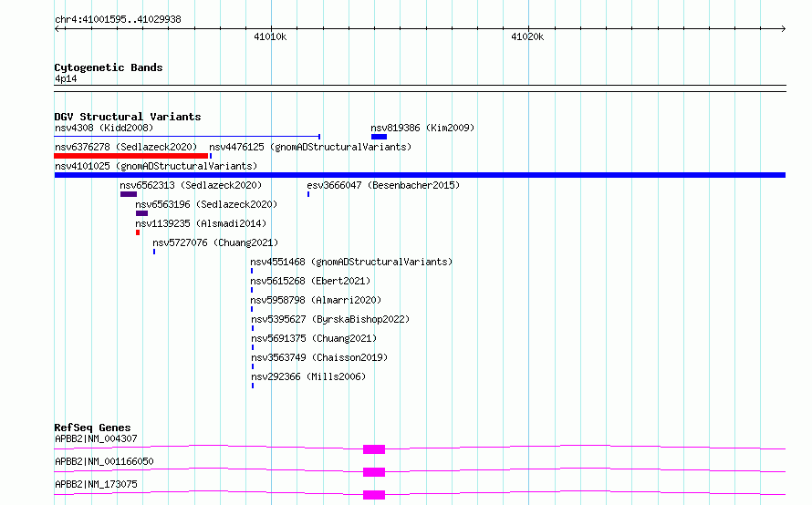This screenshot has width=812, height=505.
Task: Open nsv6562313 (Sedlazeck2020) label
Action: [x=191, y=185]
